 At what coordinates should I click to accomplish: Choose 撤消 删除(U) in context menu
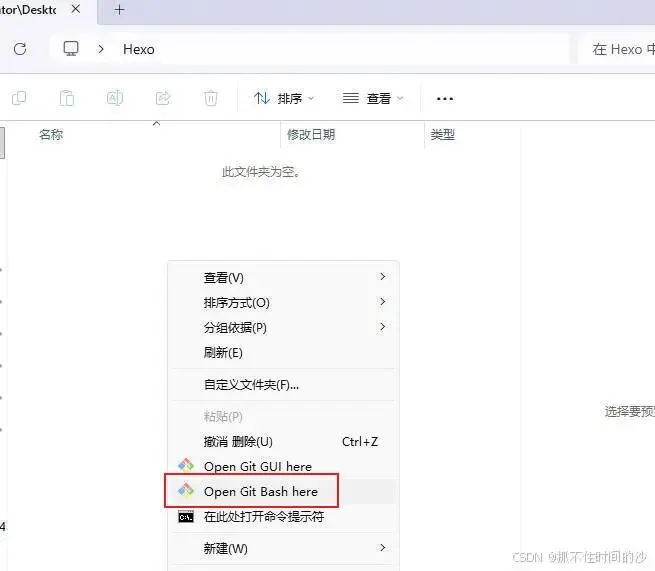[x=283, y=442]
